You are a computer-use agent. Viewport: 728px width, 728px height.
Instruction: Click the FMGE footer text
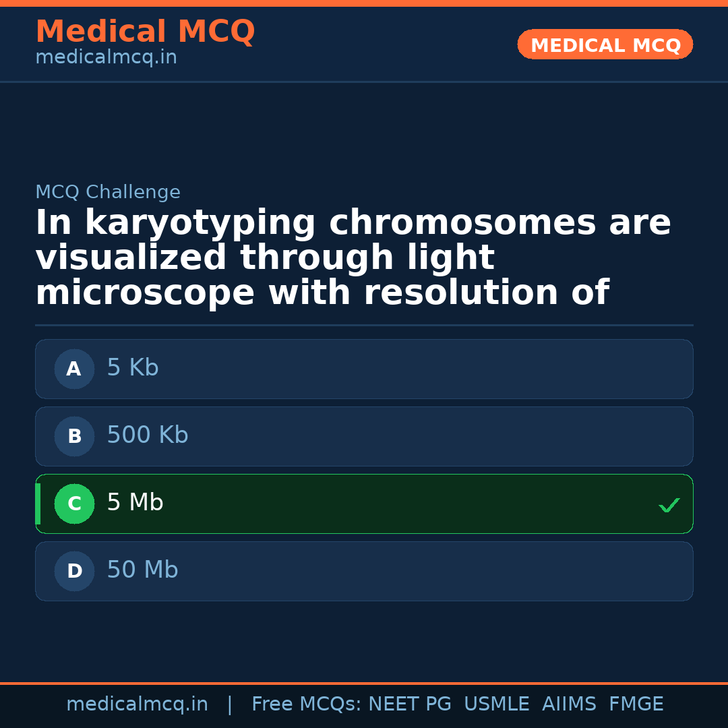tap(636, 704)
